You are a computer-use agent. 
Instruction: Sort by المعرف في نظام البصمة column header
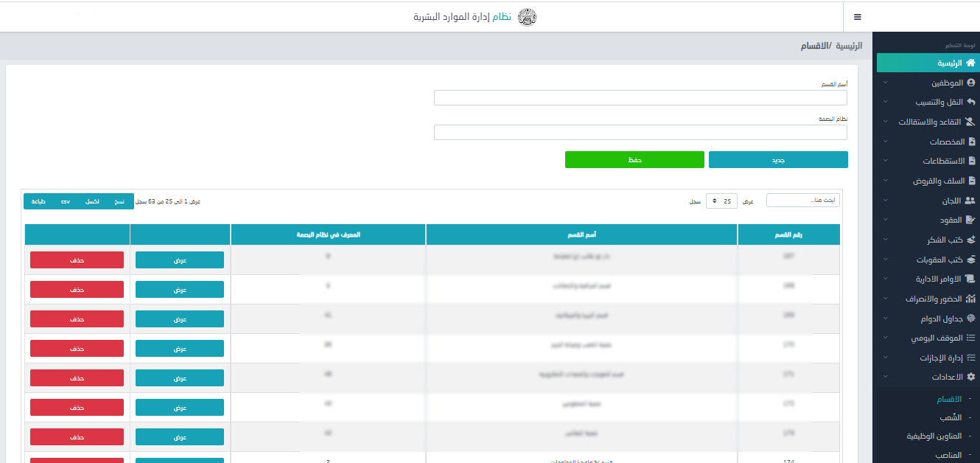coord(328,234)
